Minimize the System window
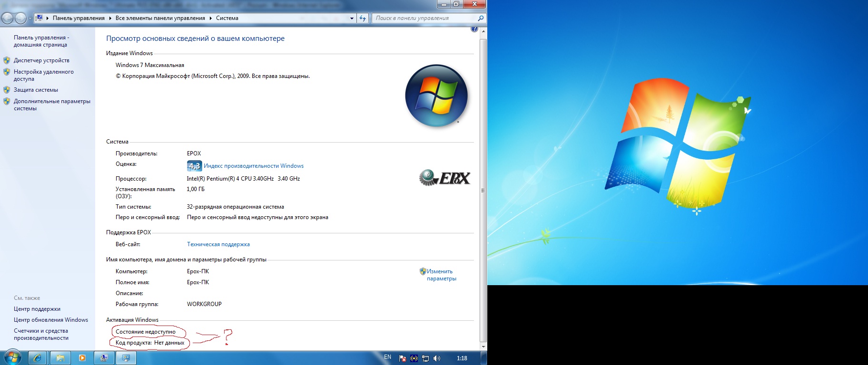The width and height of the screenshot is (868, 365). pos(444,4)
